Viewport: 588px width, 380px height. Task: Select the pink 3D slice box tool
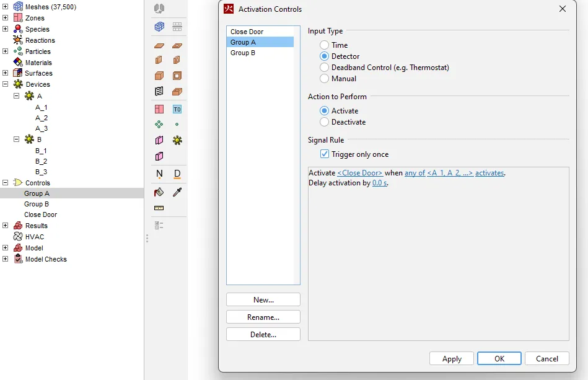159,156
